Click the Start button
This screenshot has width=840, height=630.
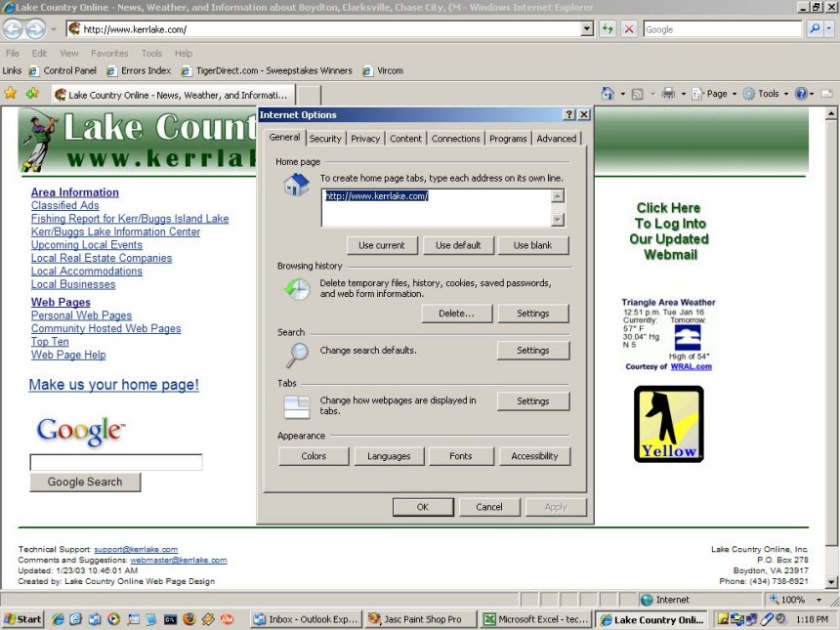point(22,619)
